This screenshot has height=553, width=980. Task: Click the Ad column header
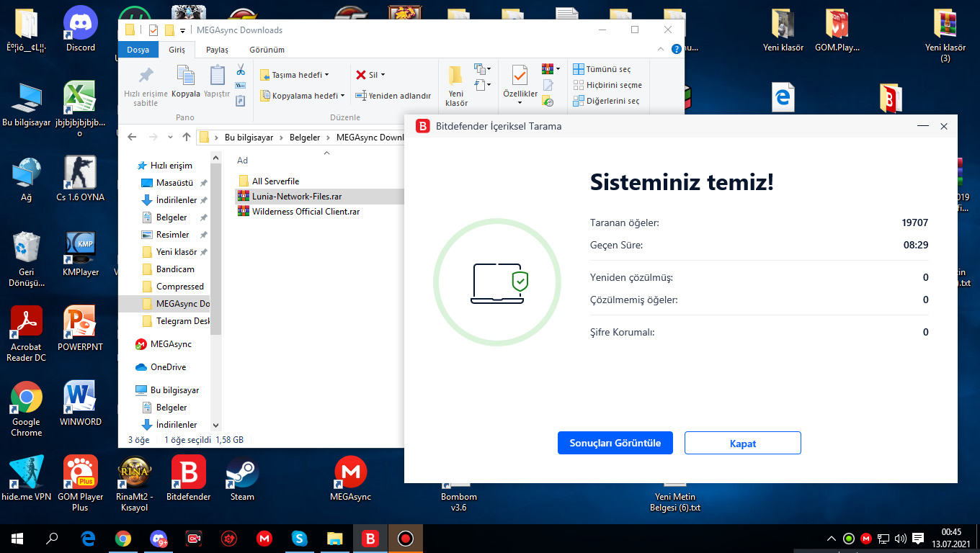[242, 161]
